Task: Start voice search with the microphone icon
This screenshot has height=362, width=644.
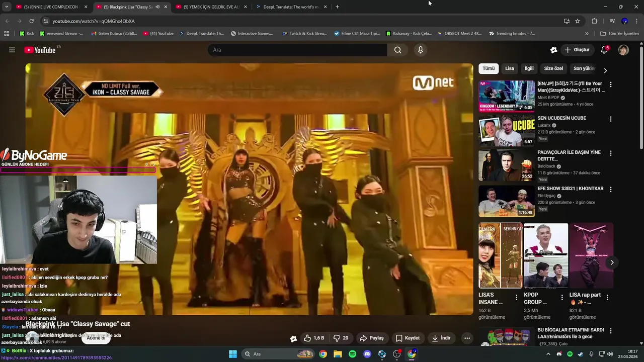Action: [x=421, y=50]
